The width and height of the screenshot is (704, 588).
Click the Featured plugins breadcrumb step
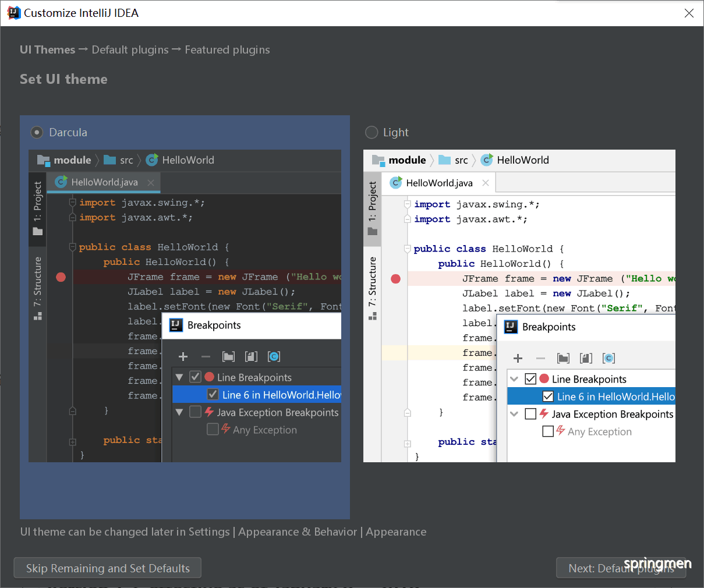click(227, 50)
